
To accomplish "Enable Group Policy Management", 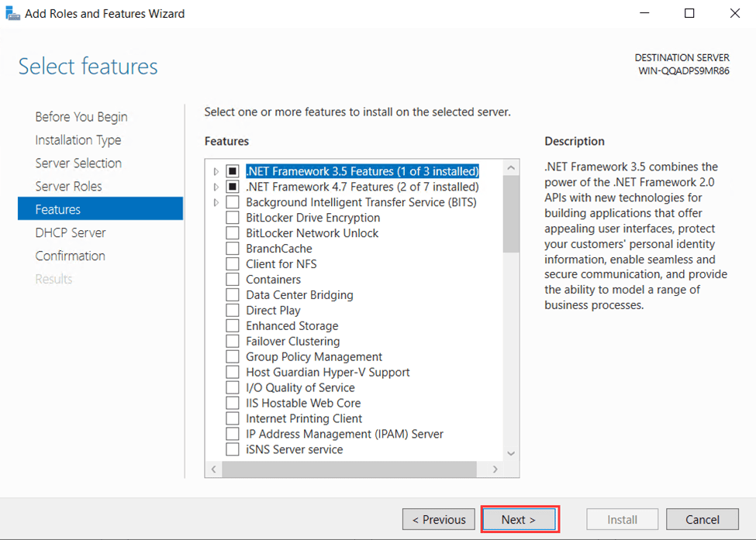I will [x=231, y=356].
